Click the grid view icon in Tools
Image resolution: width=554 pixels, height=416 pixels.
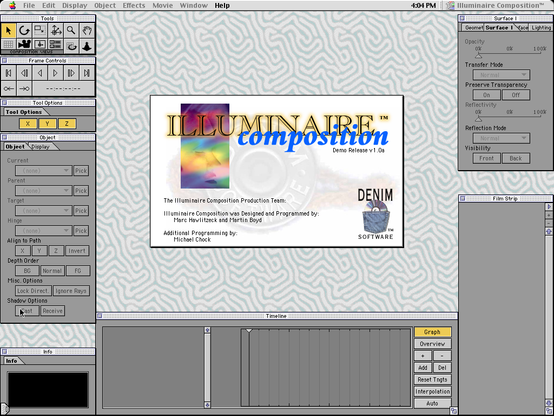click(x=8, y=45)
